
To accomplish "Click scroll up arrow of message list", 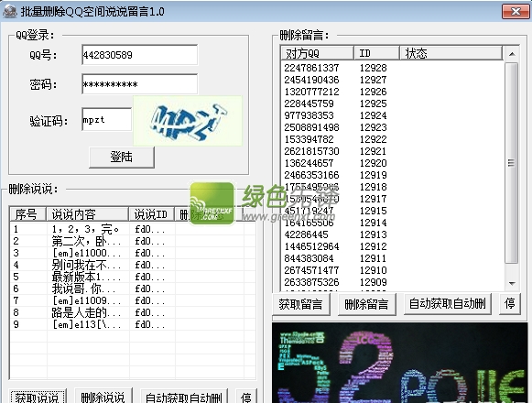I will tap(512, 54).
